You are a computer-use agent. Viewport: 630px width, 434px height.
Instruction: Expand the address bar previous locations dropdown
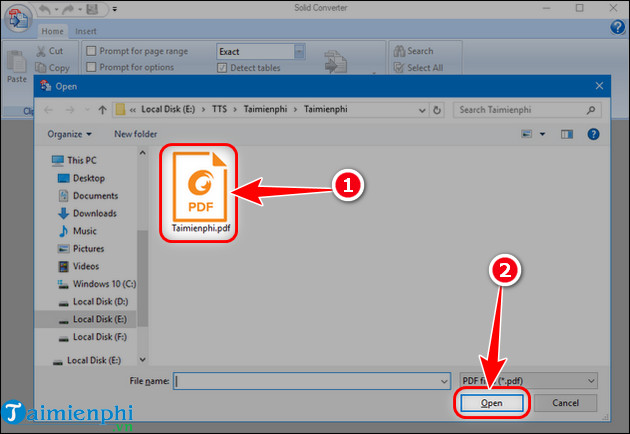point(422,110)
